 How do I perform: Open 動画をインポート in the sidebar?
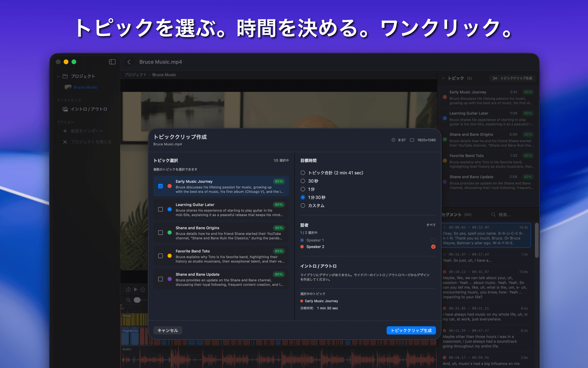[x=87, y=131]
